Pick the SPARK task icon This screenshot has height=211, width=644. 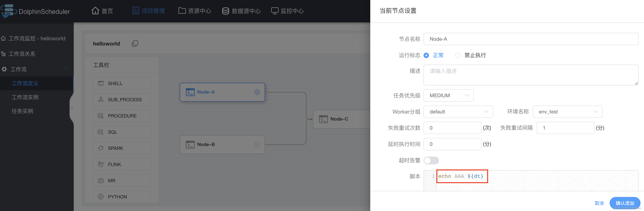(101, 148)
